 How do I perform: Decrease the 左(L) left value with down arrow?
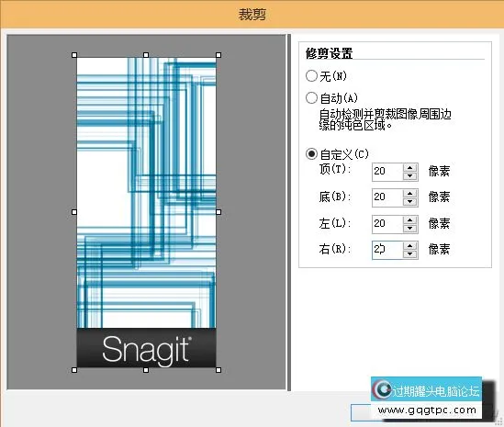(409, 228)
